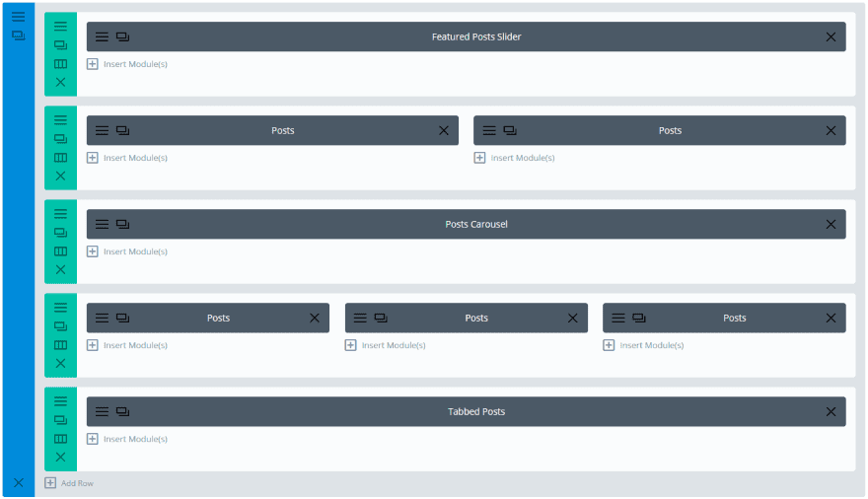Remove first Posts module in three-column row
The width and height of the screenshot is (868, 499).
point(315,318)
